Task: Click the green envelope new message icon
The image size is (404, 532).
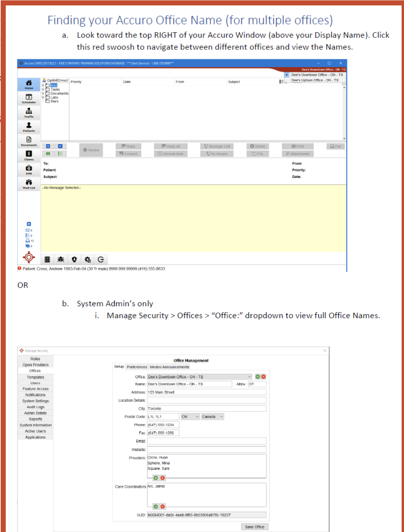Action: [48, 154]
